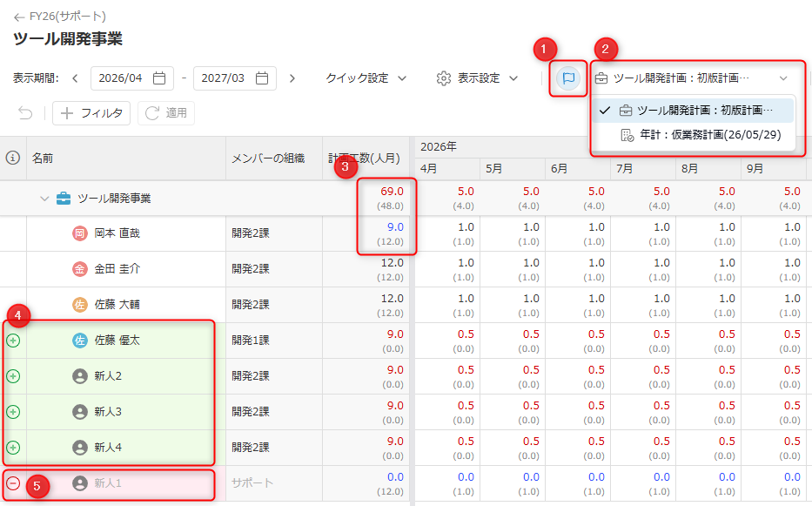Click 新人1 total planned effort 0.0 cell
Image resolution: width=812 pixels, height=506 pixels.
pos(366,483)
